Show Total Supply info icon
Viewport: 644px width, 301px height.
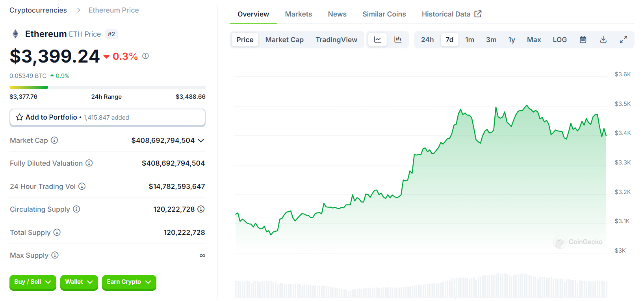pos(57,232)
